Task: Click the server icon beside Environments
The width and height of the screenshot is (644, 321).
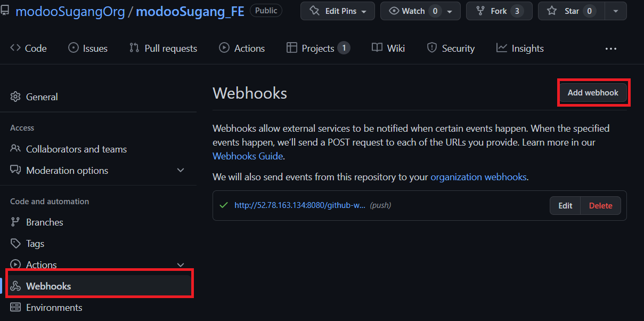Action: 15,308
